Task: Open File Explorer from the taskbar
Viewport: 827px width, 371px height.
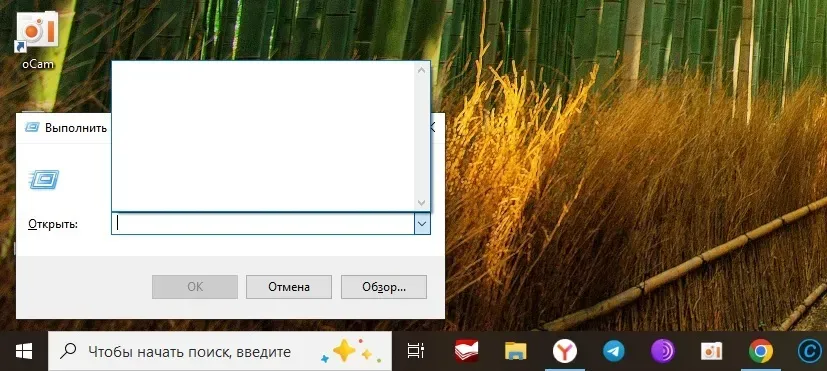Action: (x=515, y=351)
